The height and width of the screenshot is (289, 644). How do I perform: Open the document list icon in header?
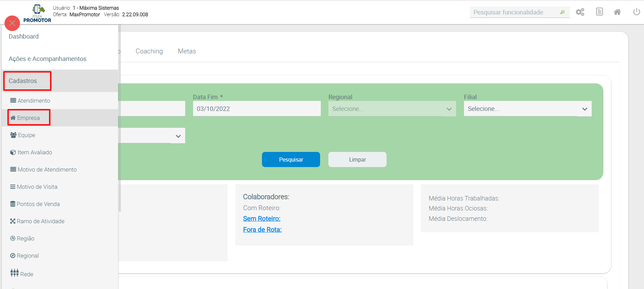(599, 12)
